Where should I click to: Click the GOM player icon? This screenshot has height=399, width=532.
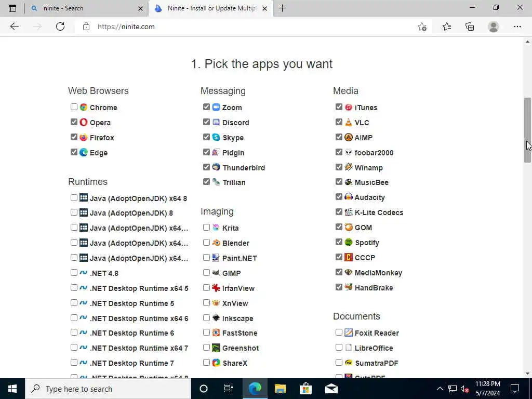pos(349,227)
